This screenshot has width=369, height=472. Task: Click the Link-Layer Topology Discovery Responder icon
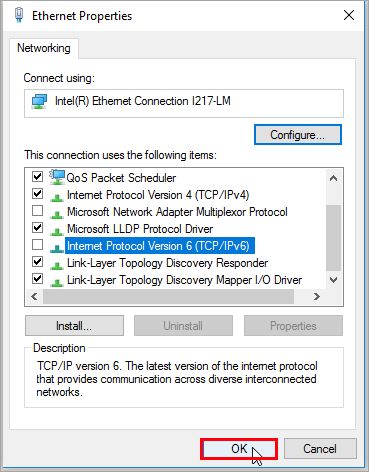[57, 265]
